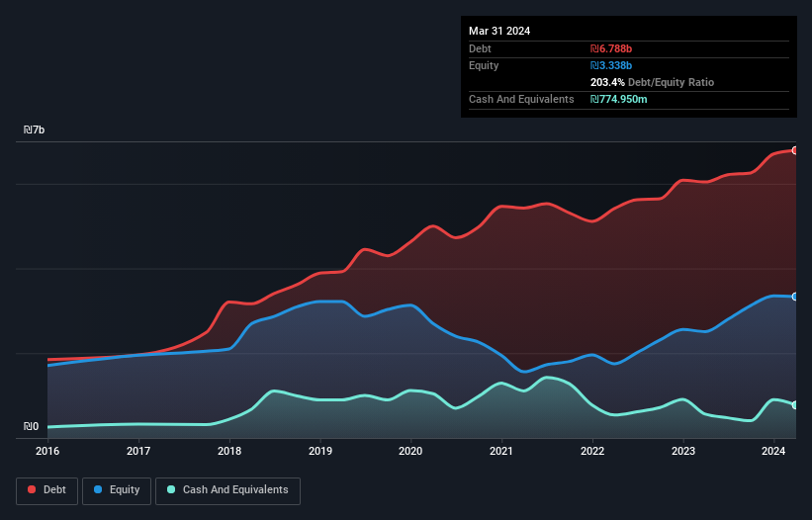812x520 pixels.
Task: Click the 2019 x-axis label
Action: (x=320, y=451)
